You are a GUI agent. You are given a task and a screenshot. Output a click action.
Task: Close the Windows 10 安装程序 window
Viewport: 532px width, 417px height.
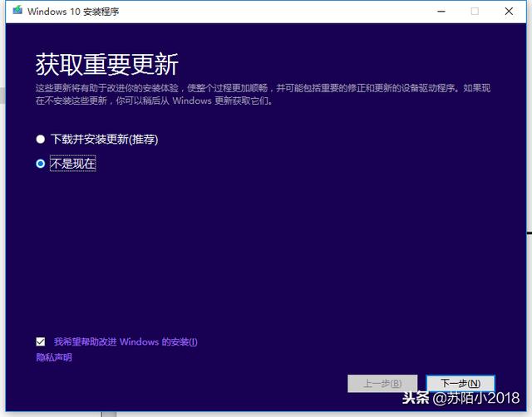(509, 12)
